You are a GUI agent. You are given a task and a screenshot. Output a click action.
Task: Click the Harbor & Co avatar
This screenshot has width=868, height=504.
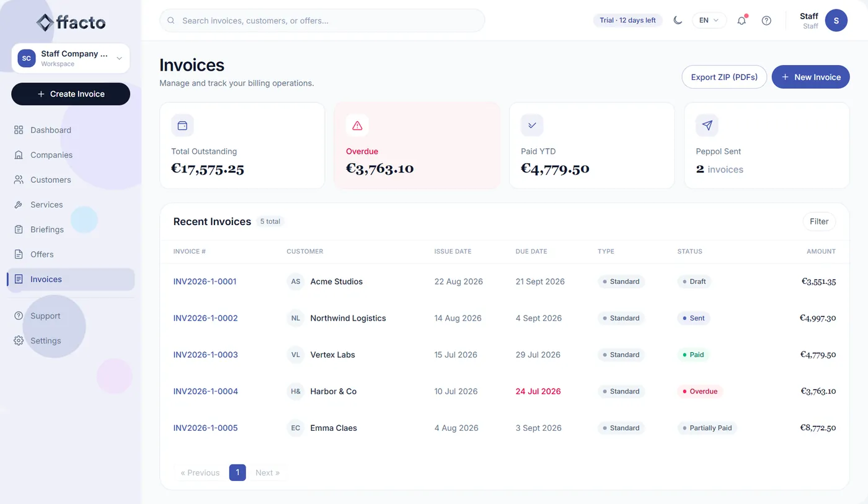(x=296, y=391)
